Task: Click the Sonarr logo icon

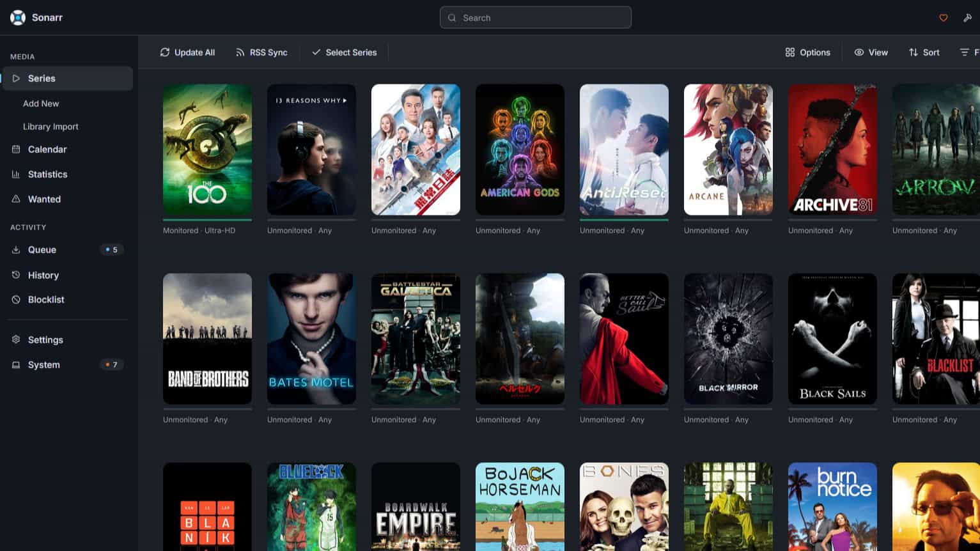Action: [x=18, y=17]
